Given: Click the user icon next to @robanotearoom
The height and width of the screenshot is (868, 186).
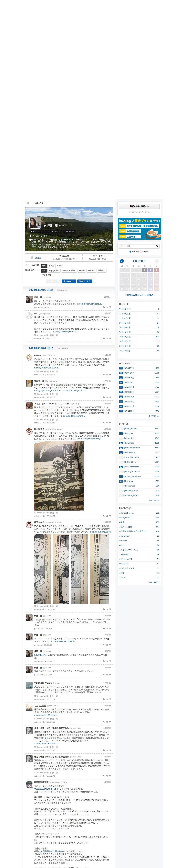Looking at the screenshot, I should tap(121, 448).
